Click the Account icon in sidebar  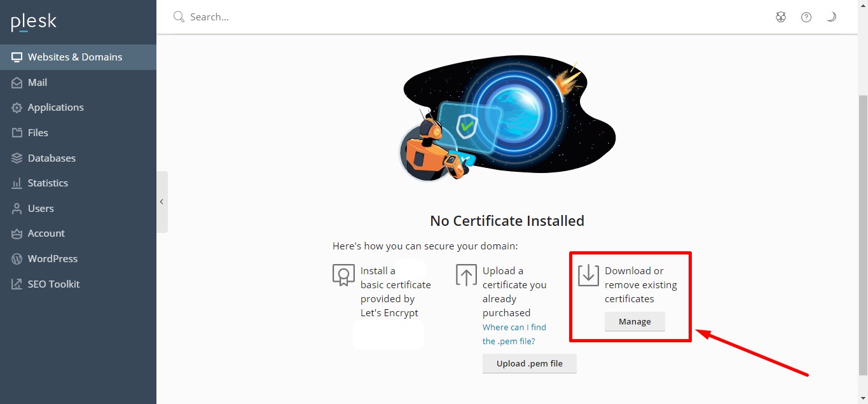pyautogui.click(x=17, y=233)
